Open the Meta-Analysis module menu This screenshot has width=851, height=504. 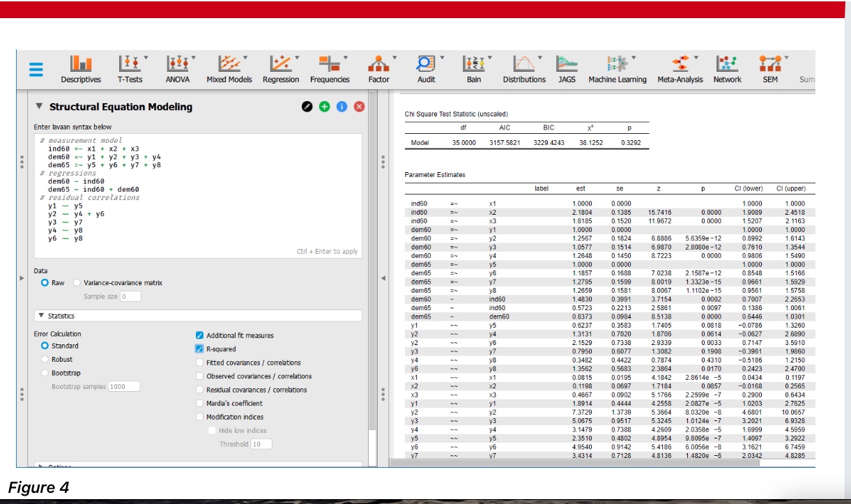(x=680, y=69)
